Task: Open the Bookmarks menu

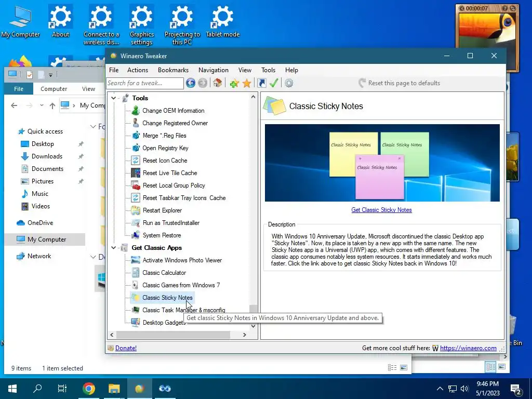Action: [173, 70]
